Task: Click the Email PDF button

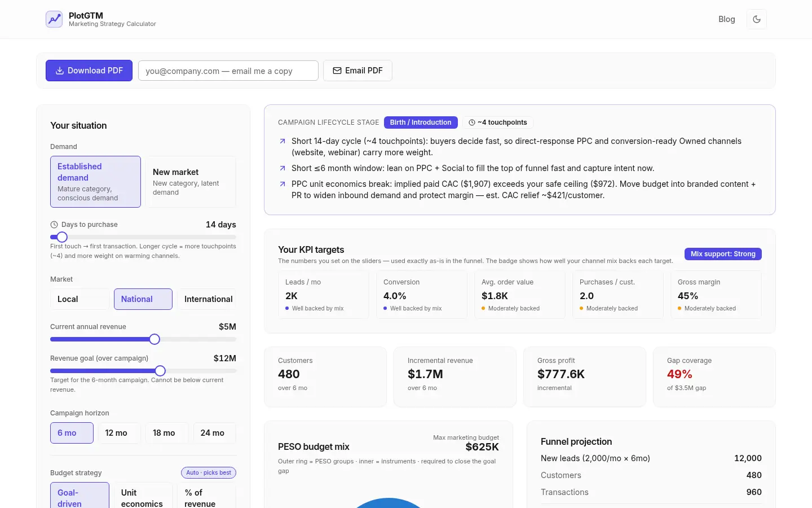Action: click(358, 71)
